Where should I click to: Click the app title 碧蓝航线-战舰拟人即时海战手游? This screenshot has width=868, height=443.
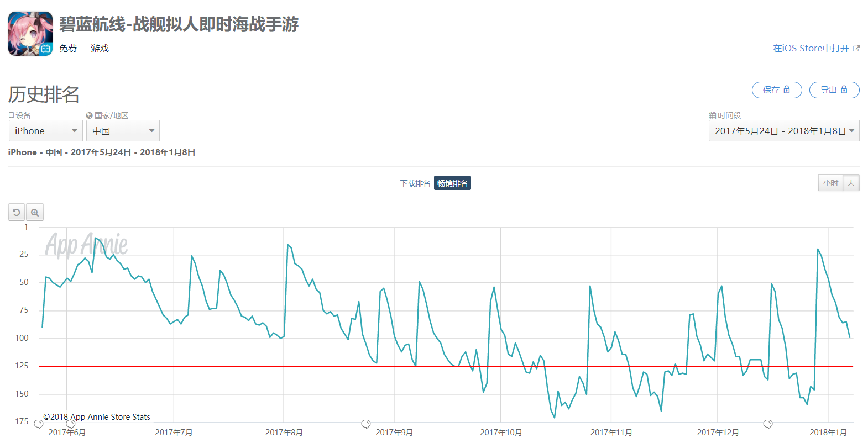pos(179,24)
